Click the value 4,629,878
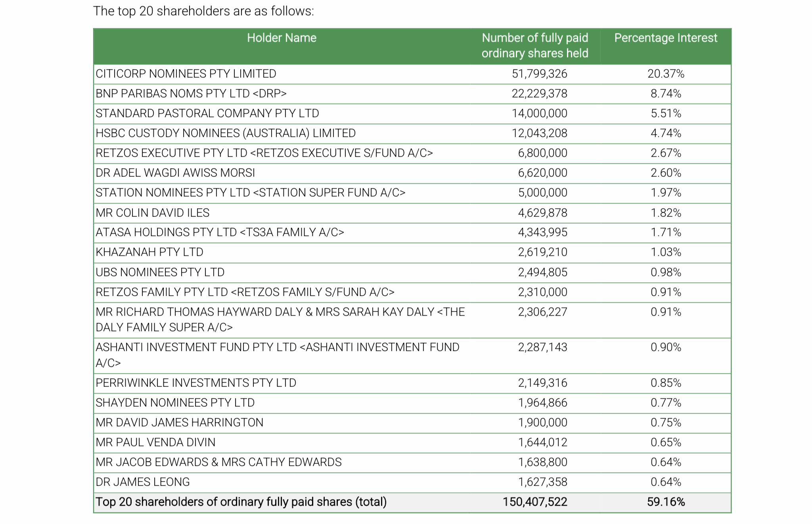 (542, 213)
